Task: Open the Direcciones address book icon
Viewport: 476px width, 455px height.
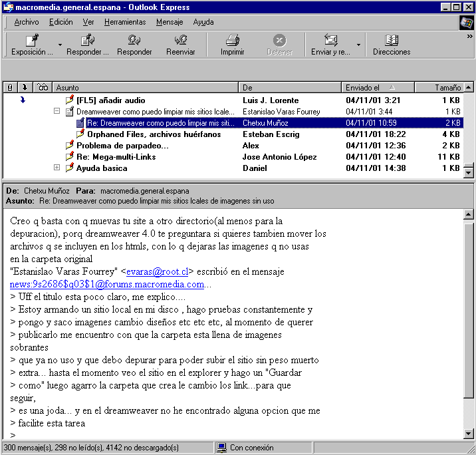Action: tap(392, 40)
